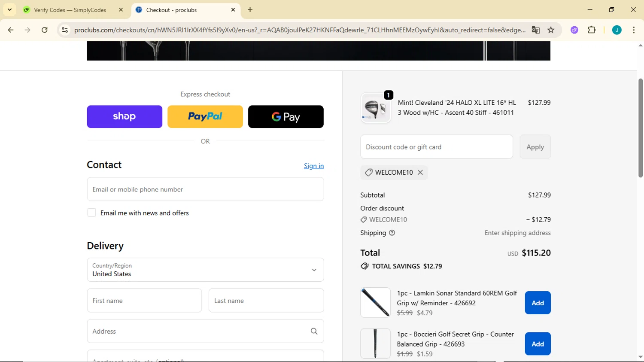Click the Discount code or gift card field
Viewport: 644px width, 362px height.
point(437,147)
